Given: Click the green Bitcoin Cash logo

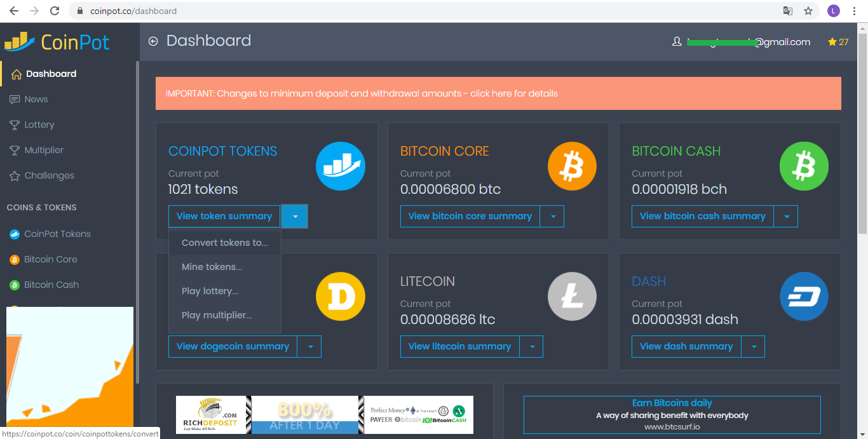Looking at the screenshot, I should (804, 166).
